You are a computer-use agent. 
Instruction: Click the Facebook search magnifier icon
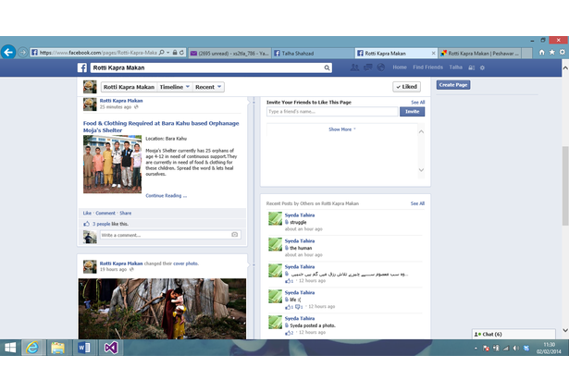click(x=327, y=67)
